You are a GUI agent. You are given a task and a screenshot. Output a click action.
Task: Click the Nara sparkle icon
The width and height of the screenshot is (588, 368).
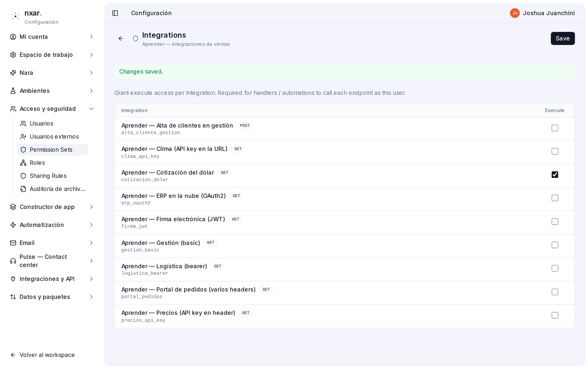[13, 73]
